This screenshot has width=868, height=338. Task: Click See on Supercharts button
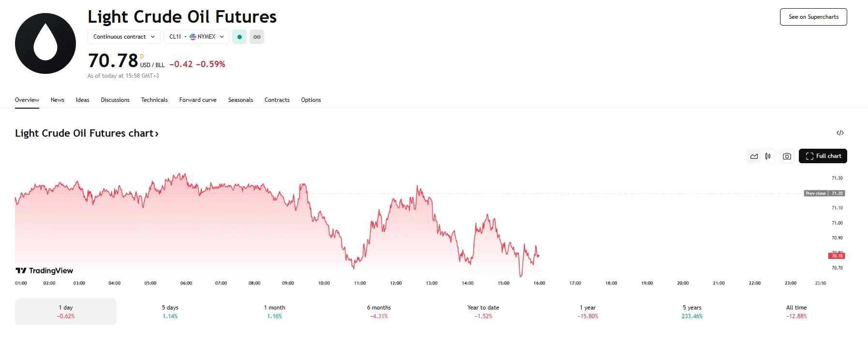click(x=813, y=17)
